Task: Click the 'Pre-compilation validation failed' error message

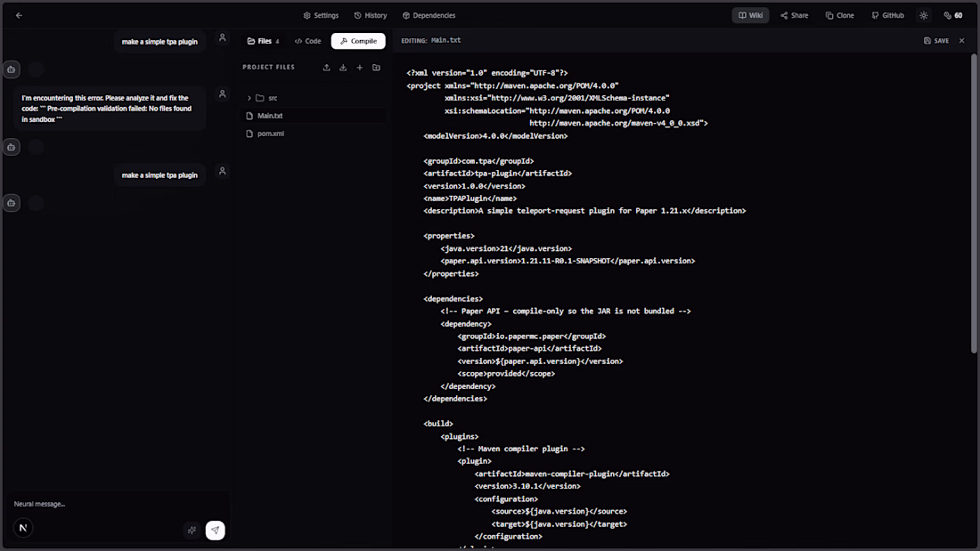Action: tap(110, 108)
